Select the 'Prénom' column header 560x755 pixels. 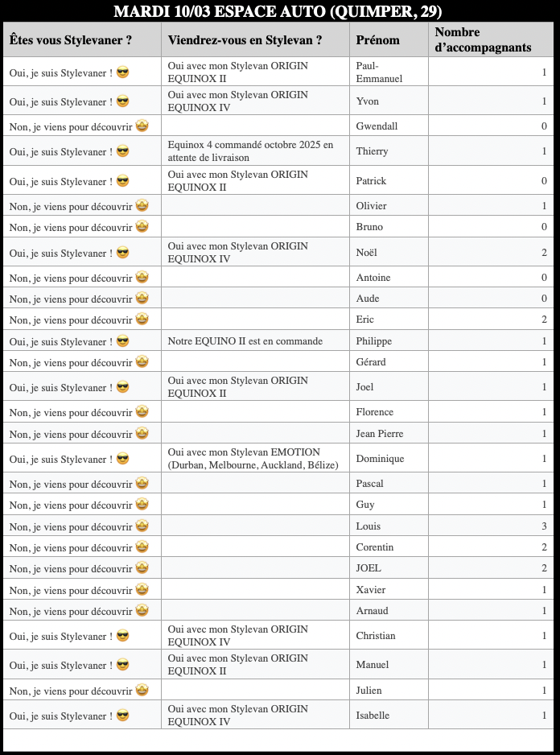pos(377,40)
